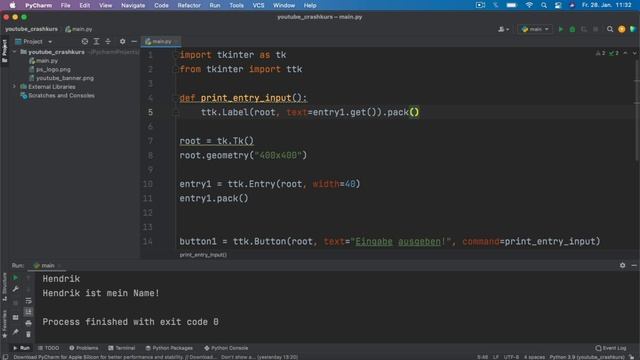Open main.py in project tree
640x360 pixels.
coord(47,60)
